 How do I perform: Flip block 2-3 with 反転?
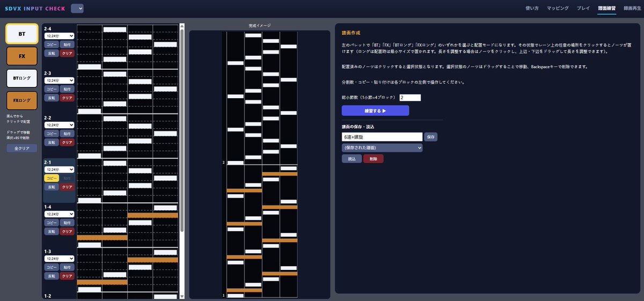(x=52, y=98)
